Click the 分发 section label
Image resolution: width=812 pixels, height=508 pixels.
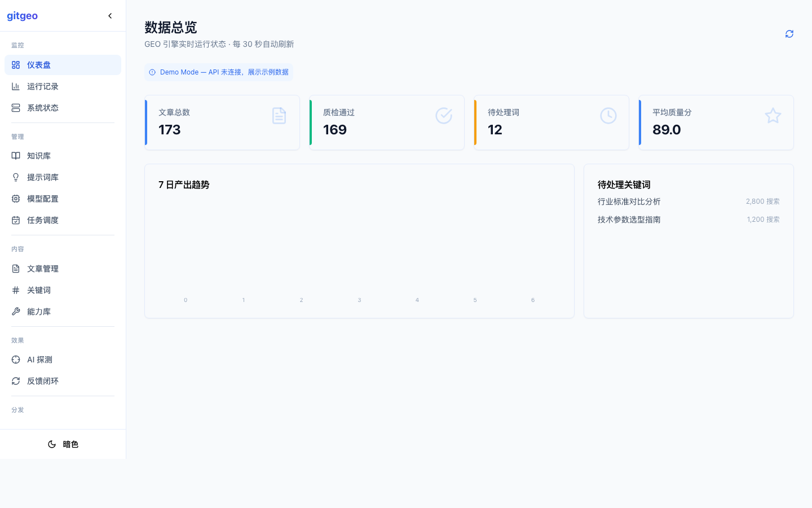pyautogui.click(x=17, y=410)
